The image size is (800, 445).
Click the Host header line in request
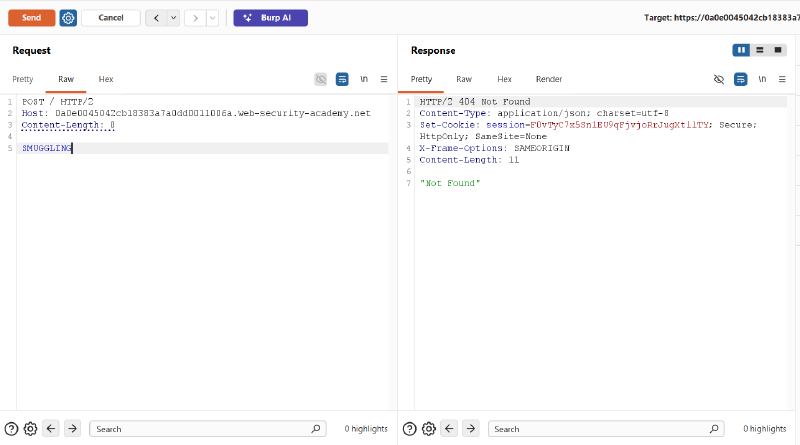coord(196,113)
